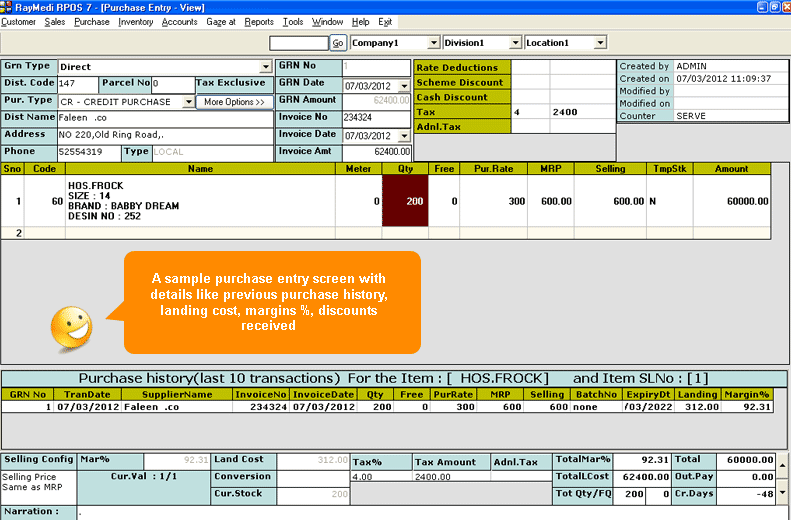Screen dimensions: 791x520
Task: Click the Address field
Action: click(165, 135)
